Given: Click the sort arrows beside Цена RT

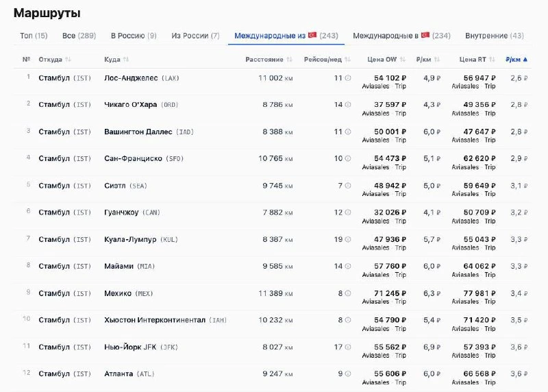Looking at the screenshot, I should (x=492, y=60).
